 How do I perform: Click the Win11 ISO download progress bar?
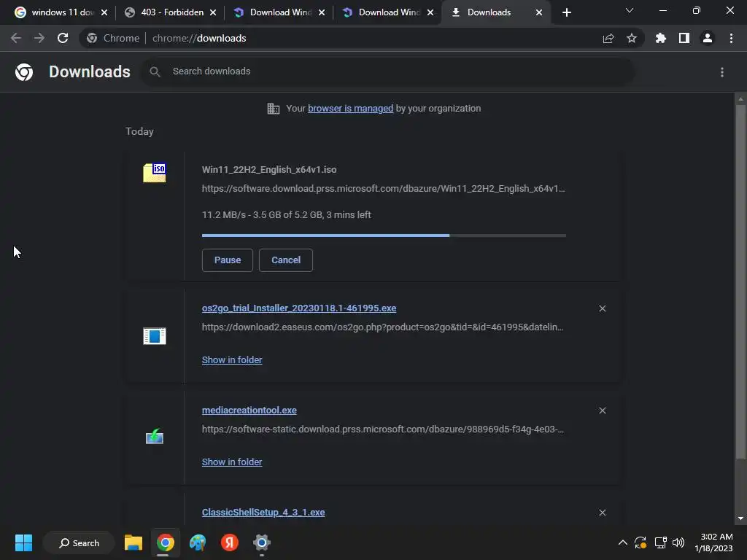click(x=384, y=236)
